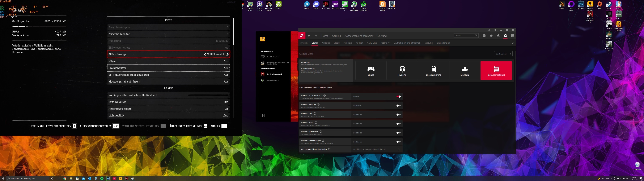This screenshot has width=644, height=181.
Task: Click the Spielegrafiken button
Action: (503, 54)
